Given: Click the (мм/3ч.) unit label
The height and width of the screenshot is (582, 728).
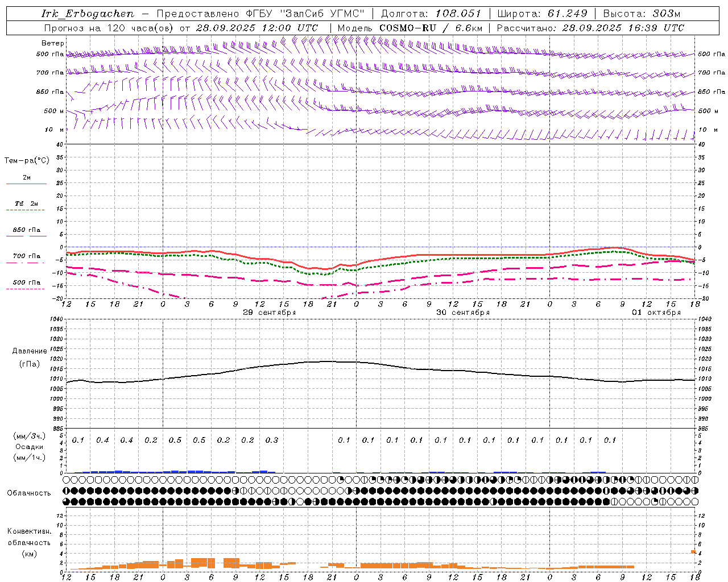Looking at the screenshot, I should point(30,436).
